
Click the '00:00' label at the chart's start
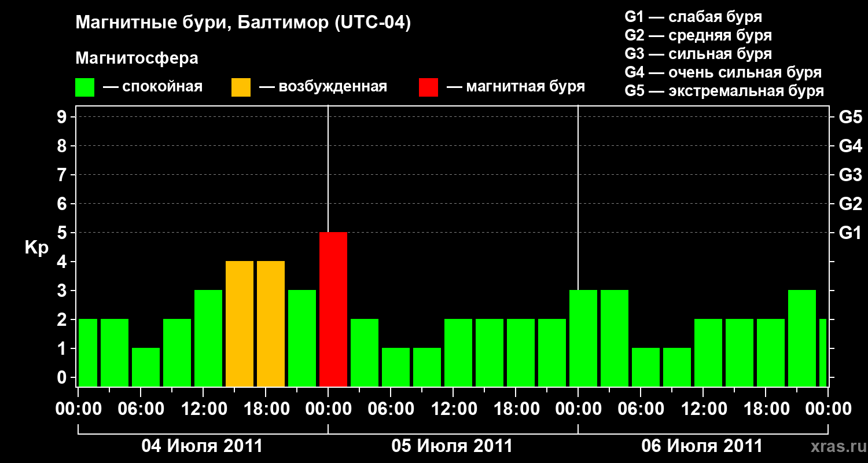[x=79, y=409]
